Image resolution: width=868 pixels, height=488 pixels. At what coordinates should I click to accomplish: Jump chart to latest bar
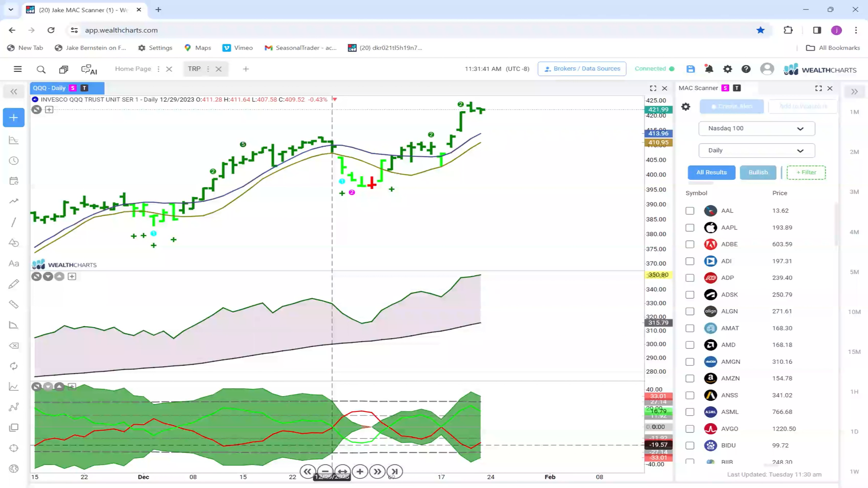[395, 472]
